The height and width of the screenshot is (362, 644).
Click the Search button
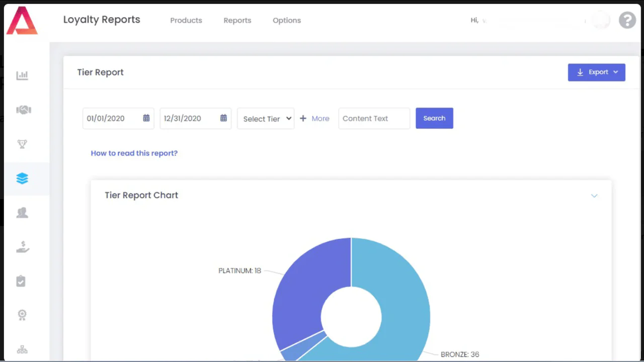coord(434,118)
